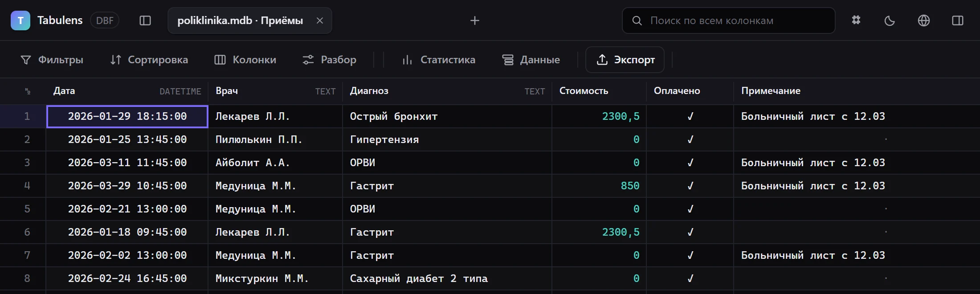Toggle Оплачено checkmark for Гипертензия row
Image resolution: width=980 pixels, height=294 pixels.
tap(690, 140)
